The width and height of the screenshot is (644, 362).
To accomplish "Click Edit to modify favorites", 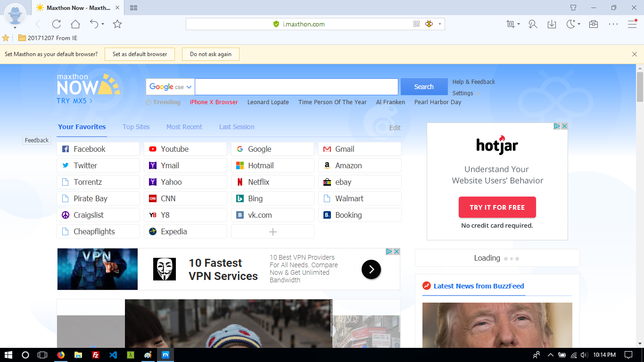I will point(395,128).
